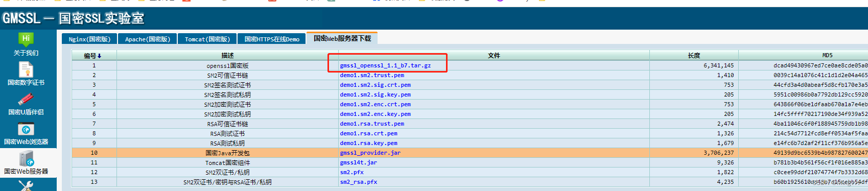Select the openssl国密版 description cell

tap(227, 66)
